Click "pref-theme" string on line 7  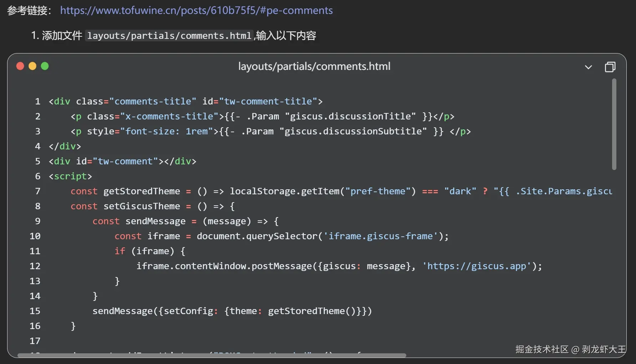point(378,191)
